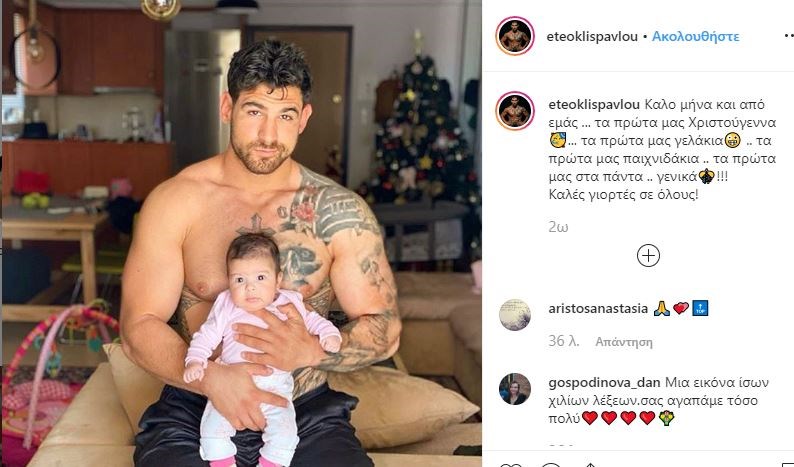Share the post with arrow icon

590,464
